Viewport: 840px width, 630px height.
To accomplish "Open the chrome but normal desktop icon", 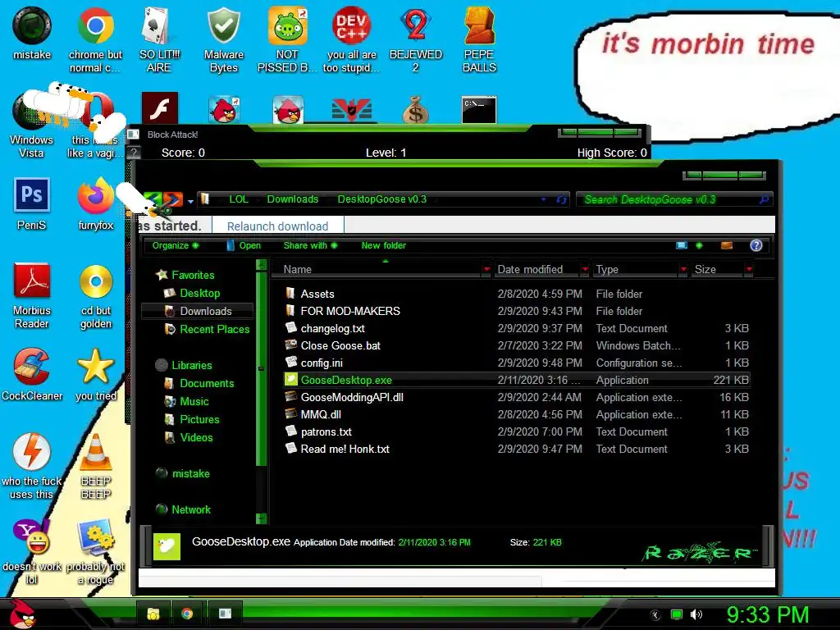I will tap(95, 40).
